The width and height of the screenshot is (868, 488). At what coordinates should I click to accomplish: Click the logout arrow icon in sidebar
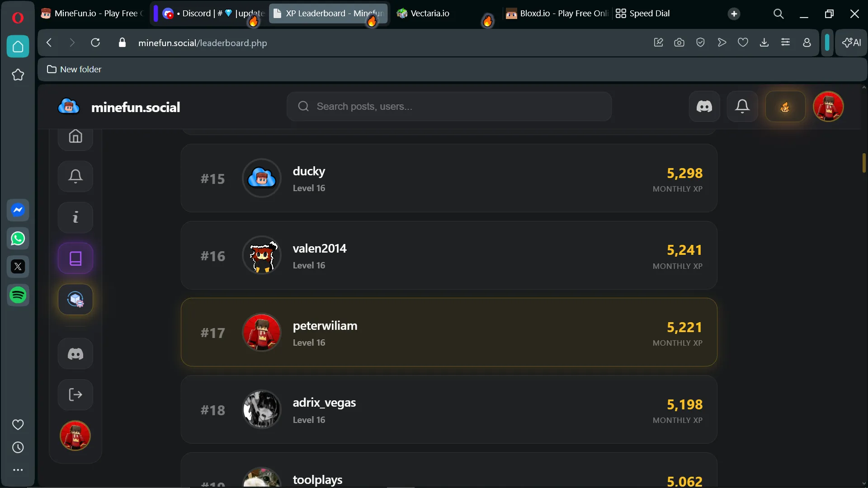pos(75,394)
